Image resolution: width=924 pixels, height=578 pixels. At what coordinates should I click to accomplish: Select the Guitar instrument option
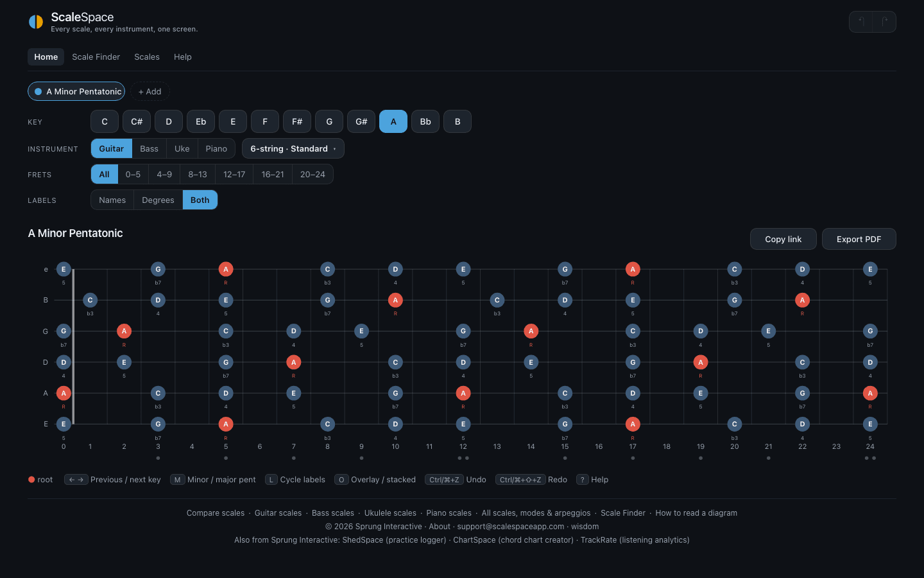coord(112,148)
